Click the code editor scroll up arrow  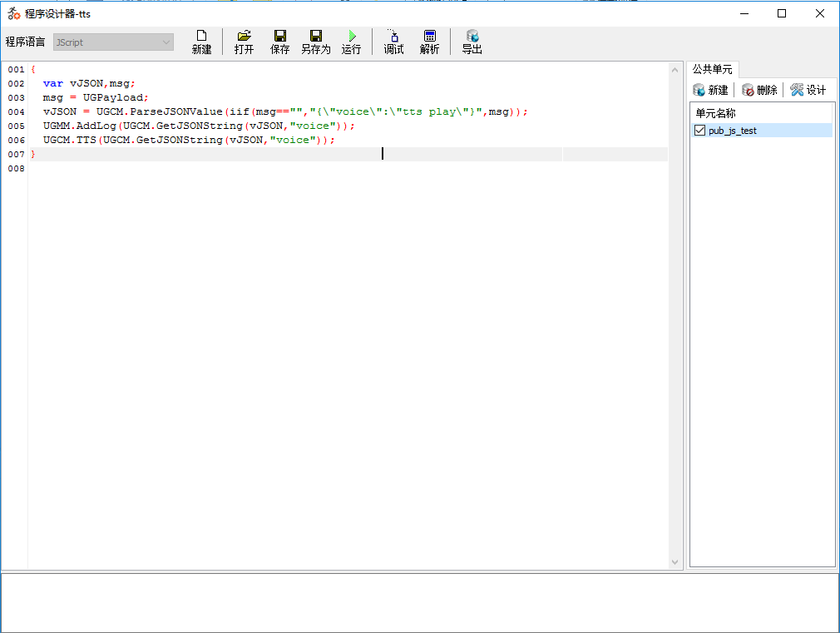[x=675, y=70]
